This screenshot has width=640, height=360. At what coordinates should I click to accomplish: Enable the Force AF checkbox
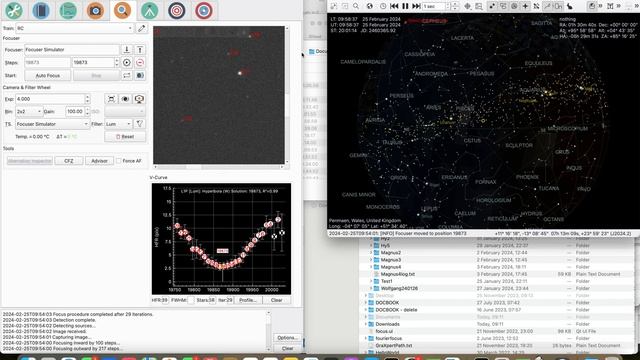(119, 161)
